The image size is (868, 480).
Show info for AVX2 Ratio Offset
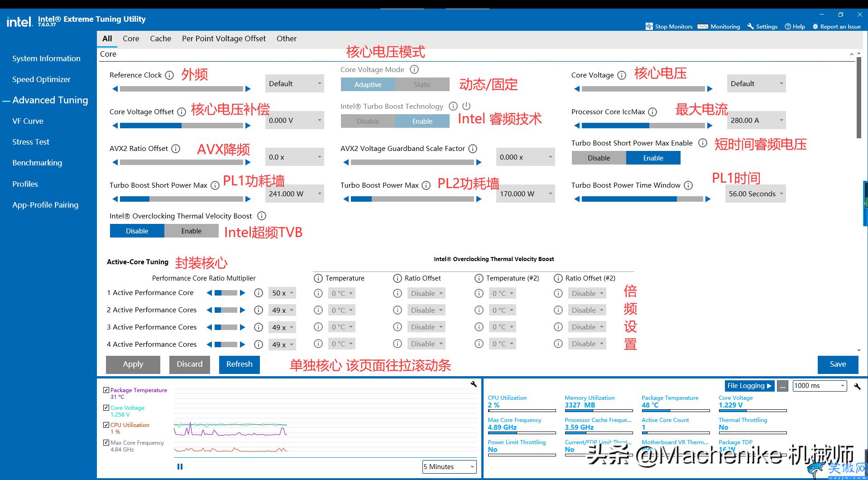176,149
